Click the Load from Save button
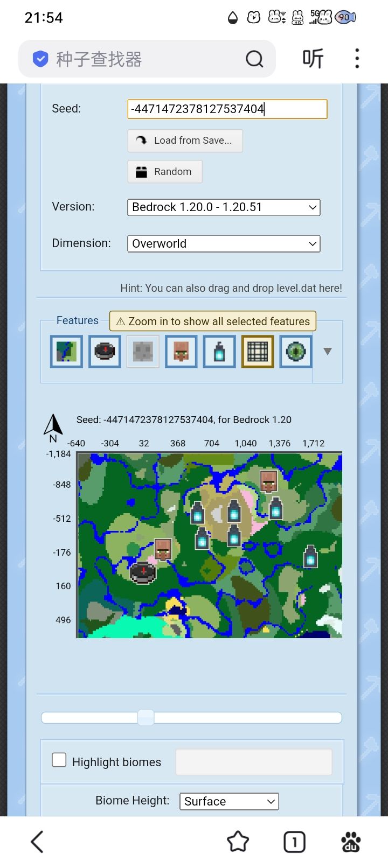The image size is (388, 868). (x=185, y=141)
